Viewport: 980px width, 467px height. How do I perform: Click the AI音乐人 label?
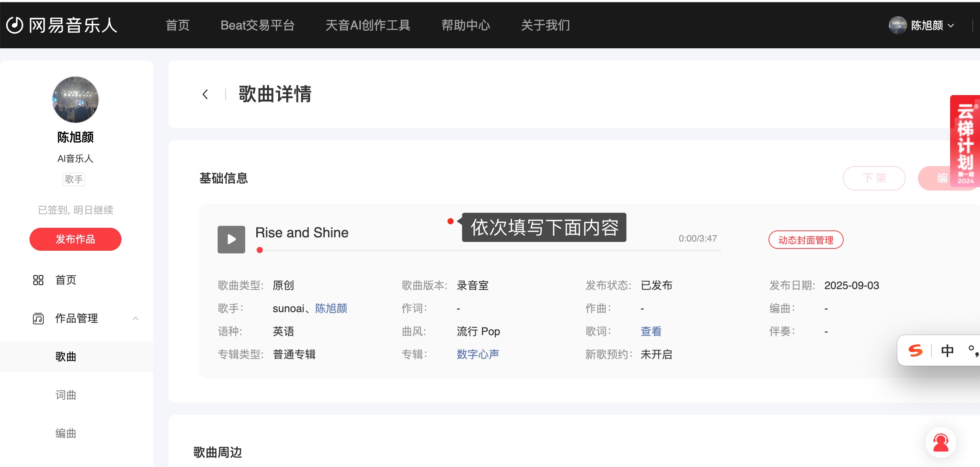pos(75,159)
